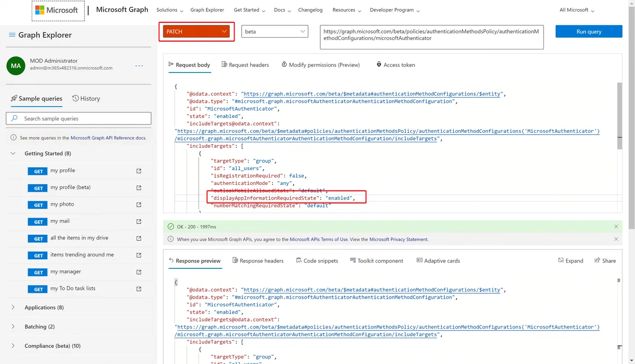The height and width of the screenshot is (364, 635).
Task: Open external link icon for my To Do task lists
Action: point(139,289)
